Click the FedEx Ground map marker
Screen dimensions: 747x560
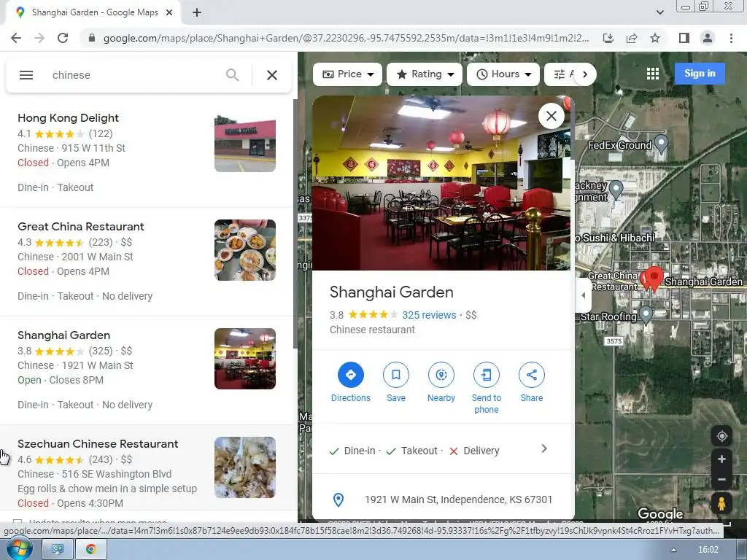661,143
